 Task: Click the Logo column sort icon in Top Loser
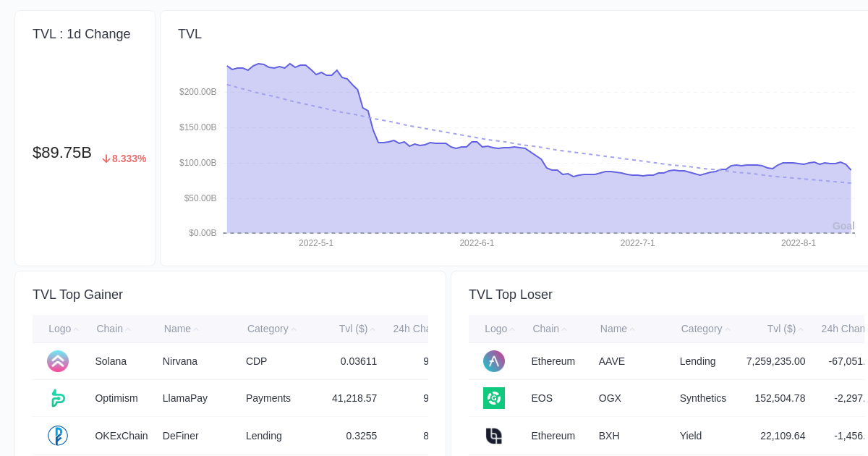click(x=512, y=329)
